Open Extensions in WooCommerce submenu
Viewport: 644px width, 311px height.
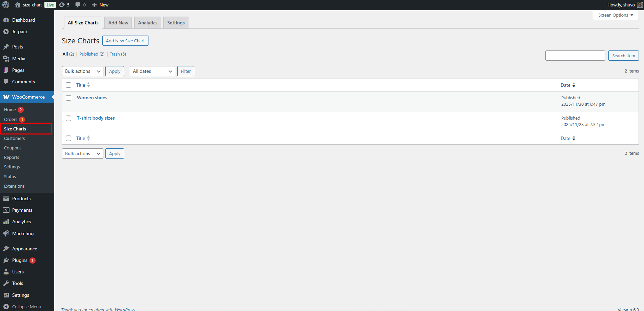[x=14, y=186]
